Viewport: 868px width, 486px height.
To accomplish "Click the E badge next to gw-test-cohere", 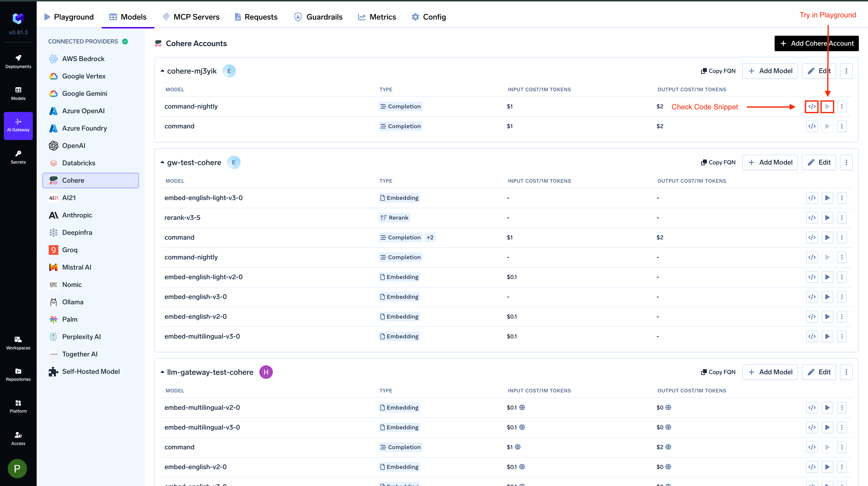I will tap(234, 162).
